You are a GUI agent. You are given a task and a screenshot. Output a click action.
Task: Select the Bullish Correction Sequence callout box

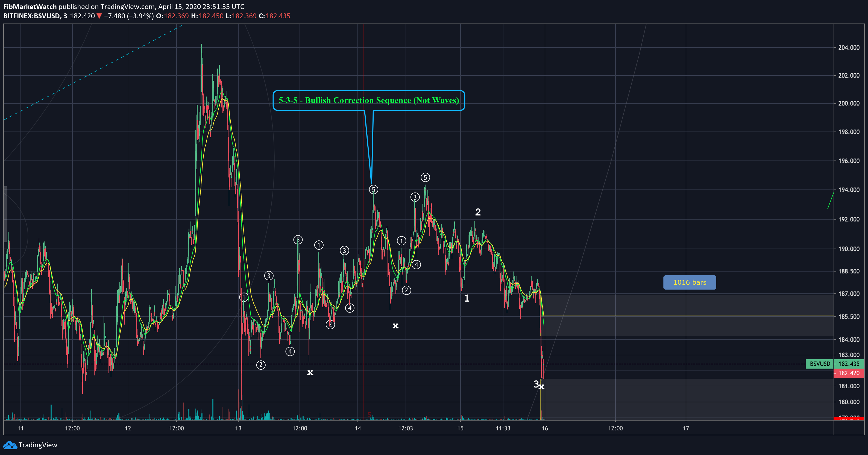point(369,100)
